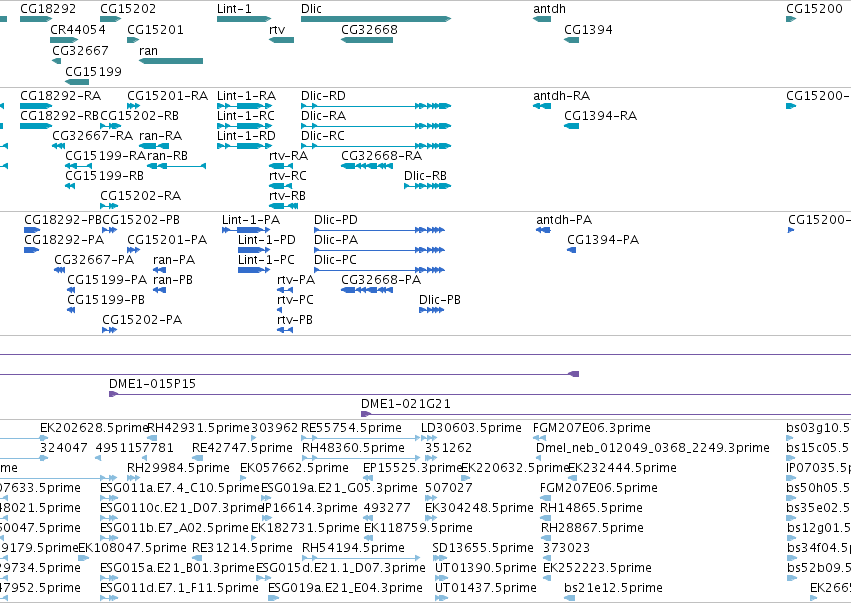Click EST bs21e12.5prime

coord(569,598)
